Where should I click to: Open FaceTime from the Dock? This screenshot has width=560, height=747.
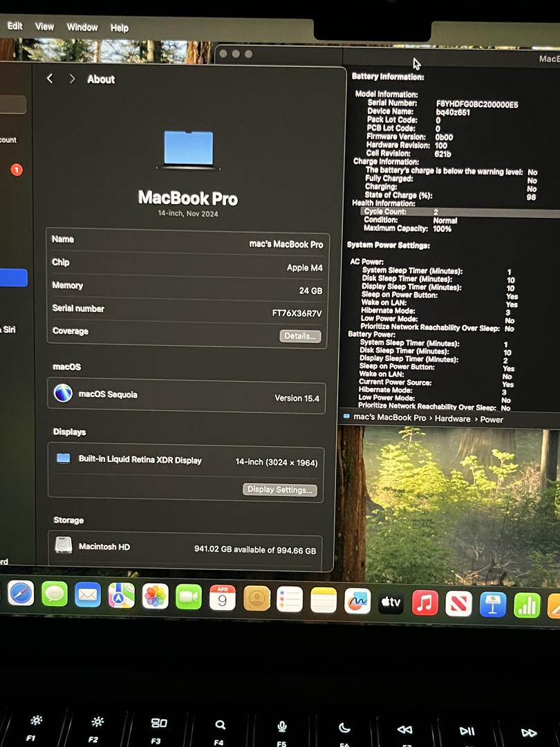coord(189,597)
